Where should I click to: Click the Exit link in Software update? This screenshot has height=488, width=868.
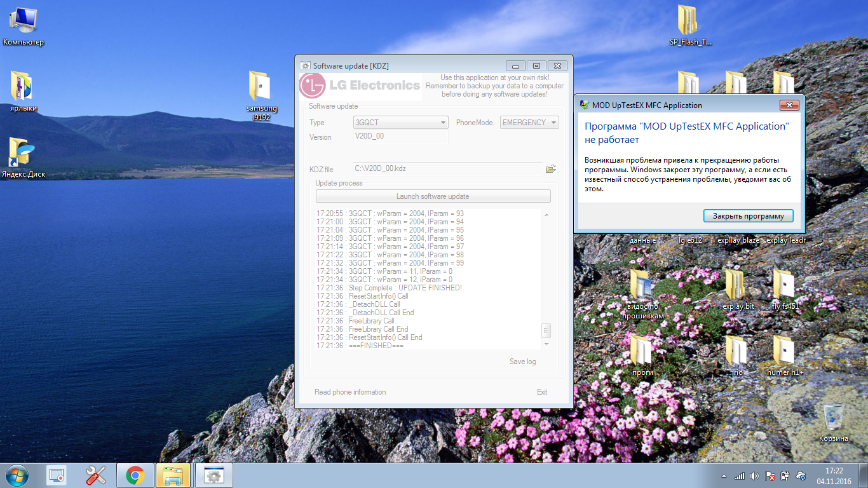pyautogui.click(x=541, y=392)
